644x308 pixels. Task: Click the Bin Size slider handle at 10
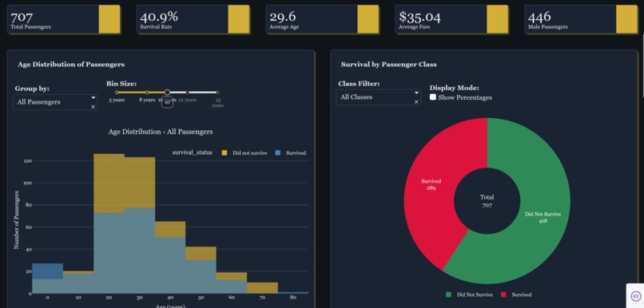(167, 93)
